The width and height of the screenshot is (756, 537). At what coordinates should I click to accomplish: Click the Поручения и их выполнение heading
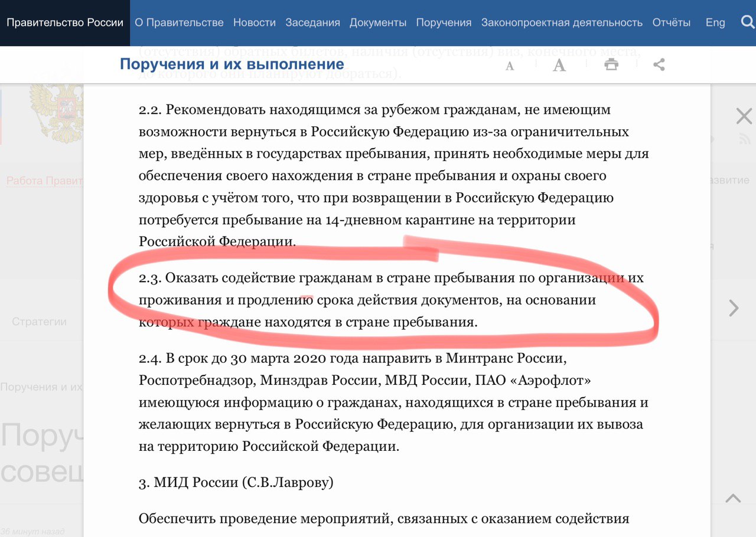[232, 64]
